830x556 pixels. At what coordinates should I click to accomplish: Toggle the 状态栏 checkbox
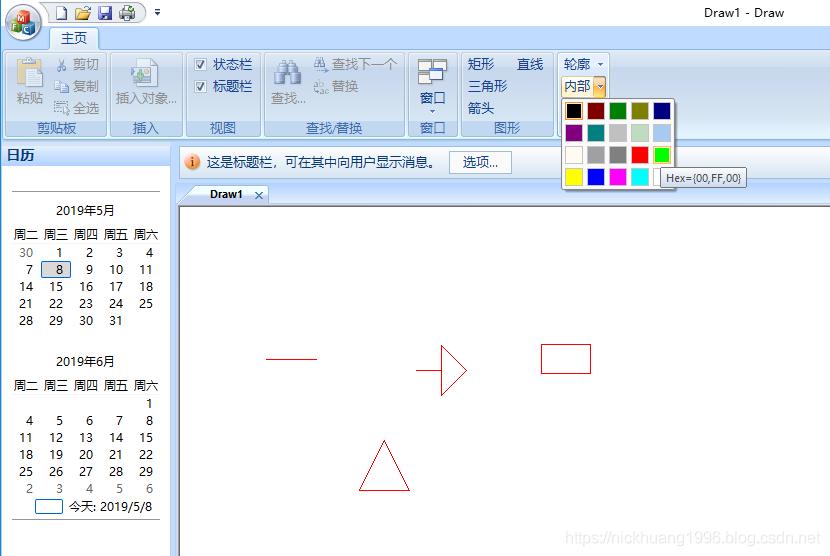point(200,65)
